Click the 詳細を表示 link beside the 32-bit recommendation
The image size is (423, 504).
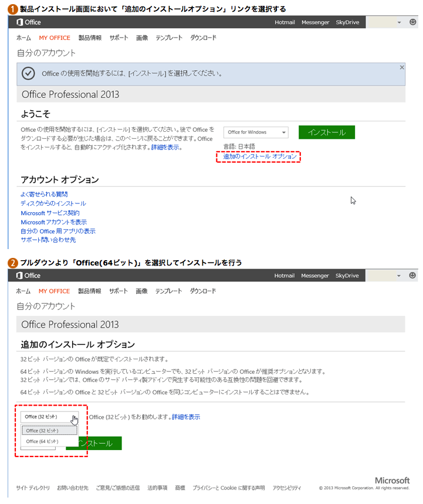click(186, 417)
